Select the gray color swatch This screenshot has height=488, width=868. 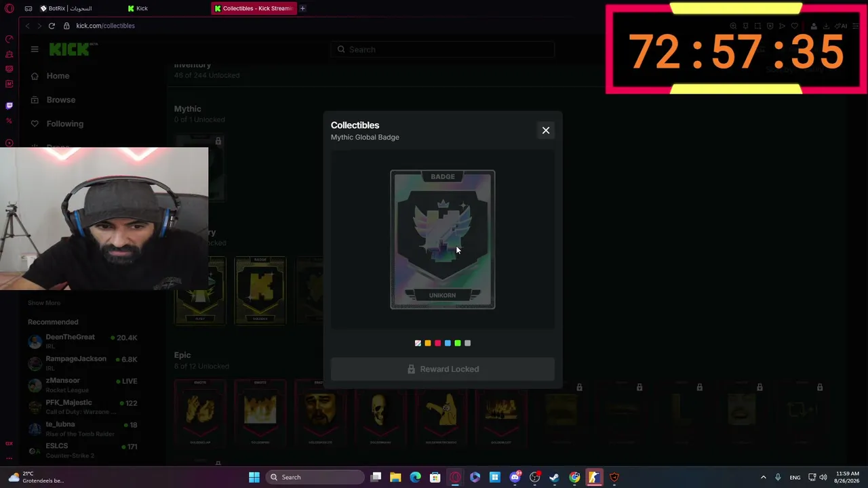tap(467, 343)
